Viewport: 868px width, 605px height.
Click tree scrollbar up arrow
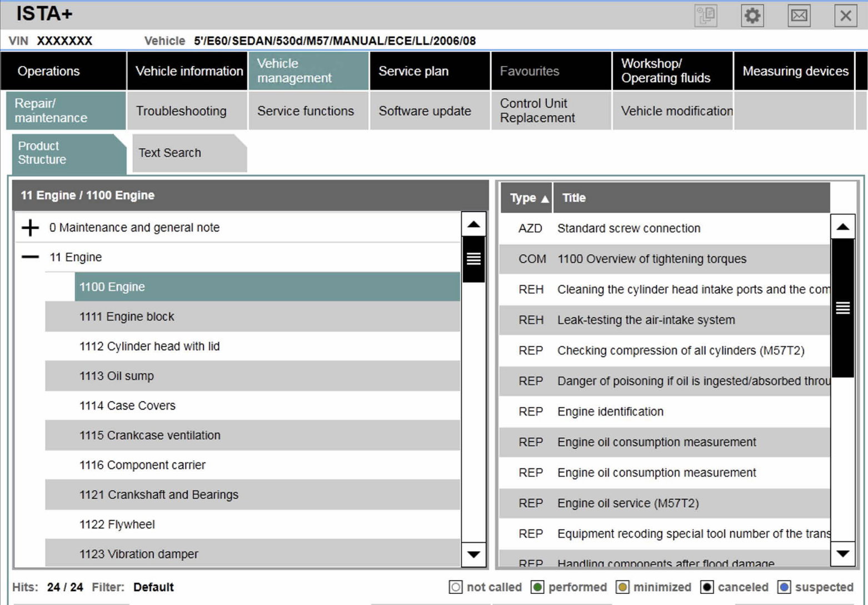pyautogui.click(x=473, y=224)
